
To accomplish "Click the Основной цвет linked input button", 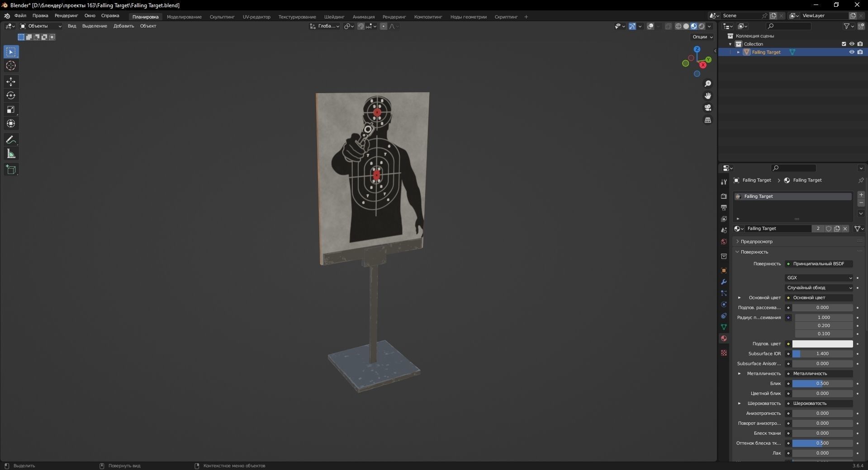I will pyautogui.click(x=819, y=298).
